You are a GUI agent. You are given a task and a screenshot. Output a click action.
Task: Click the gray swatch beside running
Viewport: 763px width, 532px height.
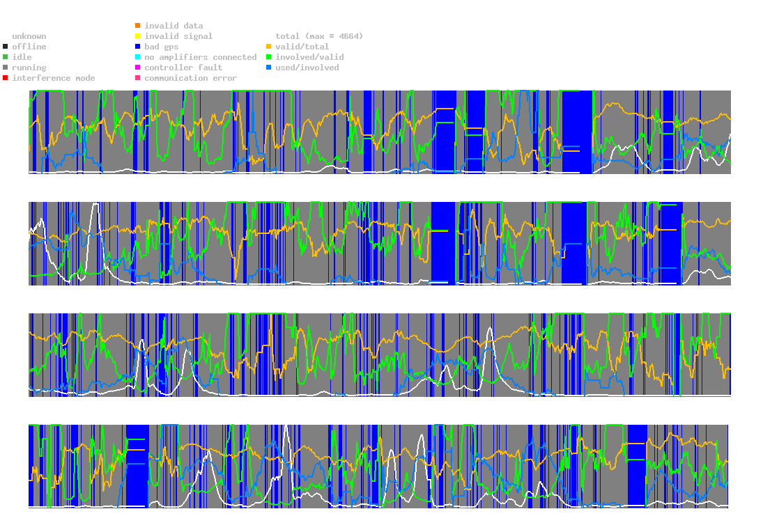click(6, 68)
